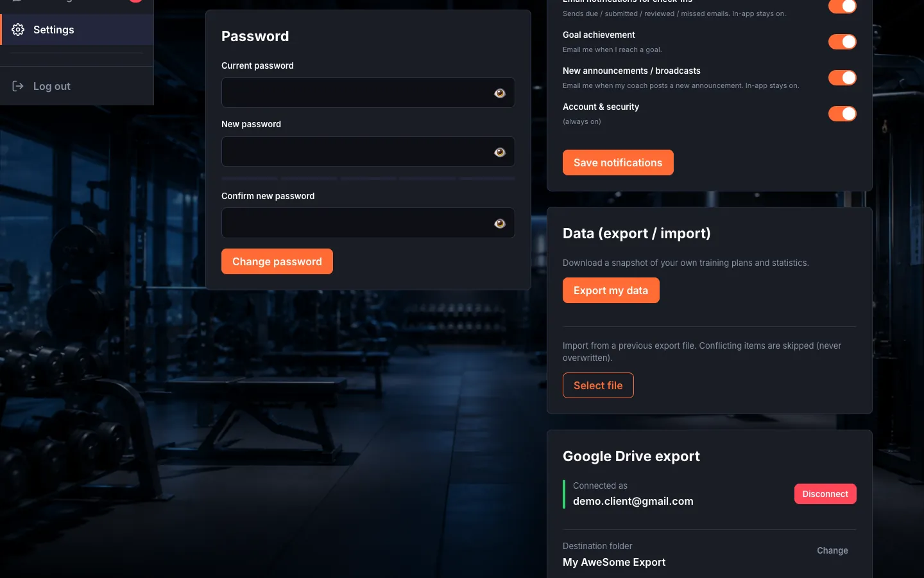Click Export my data button
924x578 pixels.
point(611,290)
